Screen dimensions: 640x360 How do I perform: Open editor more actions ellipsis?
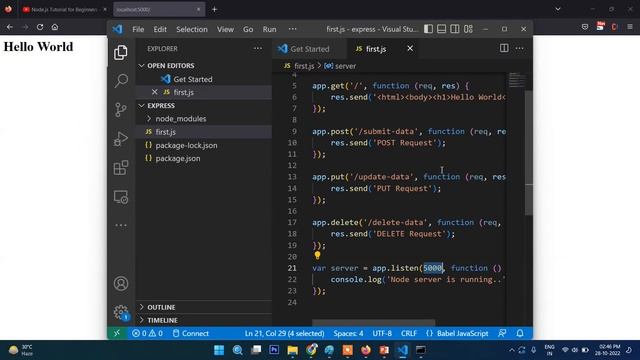tap(519, 48)
